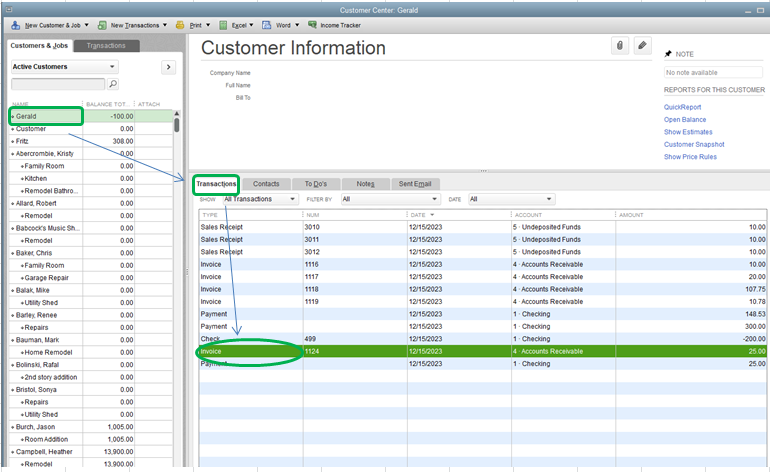Click the New Customer & Job icon
Viewport: 770px width, 472px height.
(16, 25)
